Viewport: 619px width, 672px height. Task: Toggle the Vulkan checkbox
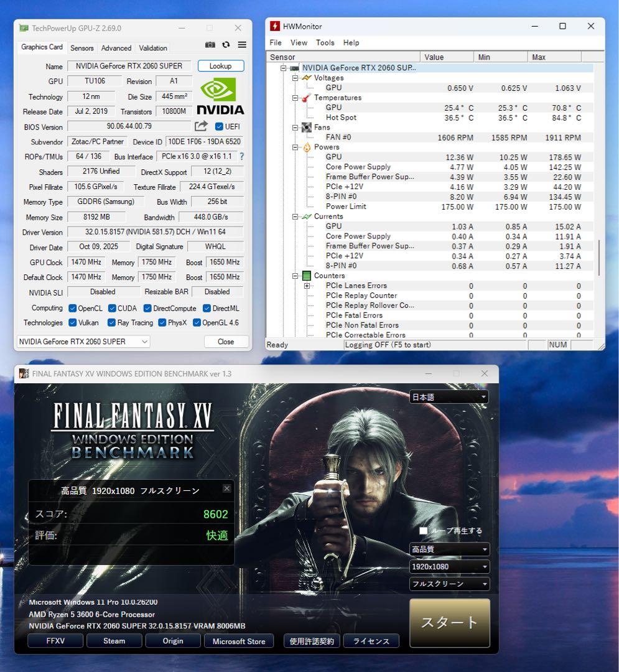[72, 322]
